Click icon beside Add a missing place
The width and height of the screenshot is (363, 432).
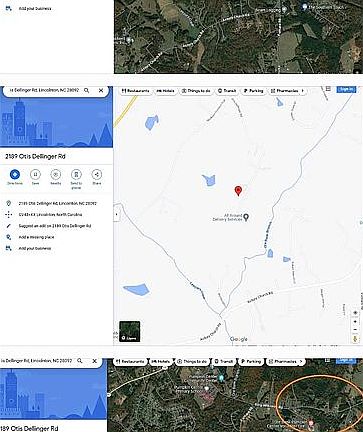tap(9, 237)
